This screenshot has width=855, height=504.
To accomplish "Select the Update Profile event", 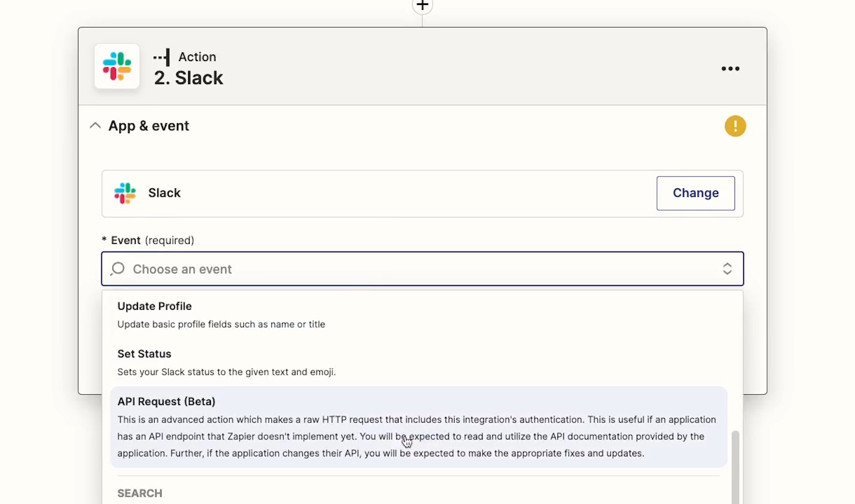I will click(x=418, y=315).
